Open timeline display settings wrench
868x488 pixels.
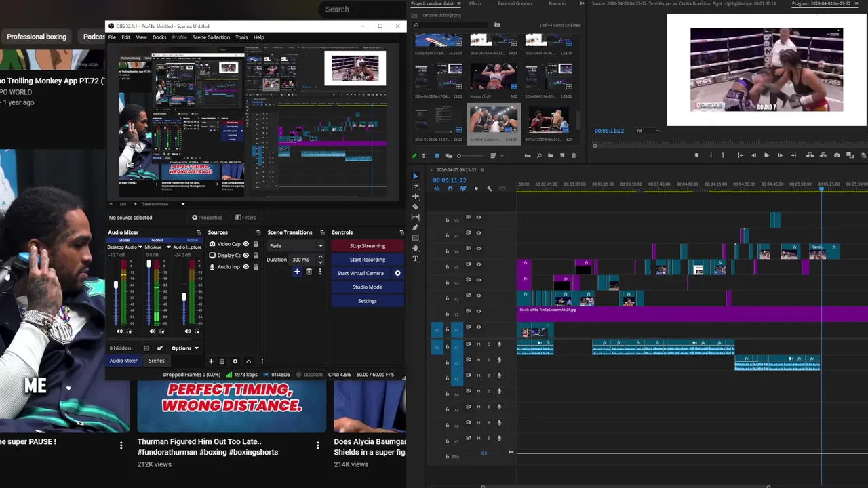(x=489, y=188)
